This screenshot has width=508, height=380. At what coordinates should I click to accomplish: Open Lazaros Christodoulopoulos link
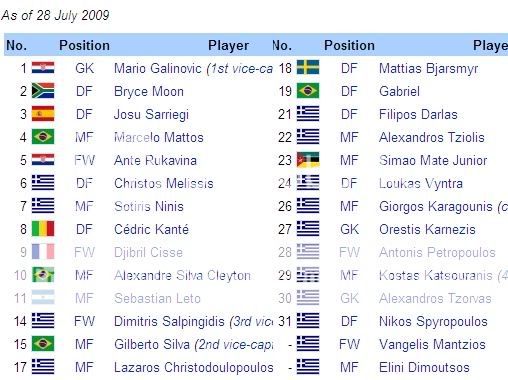[193, 367]
